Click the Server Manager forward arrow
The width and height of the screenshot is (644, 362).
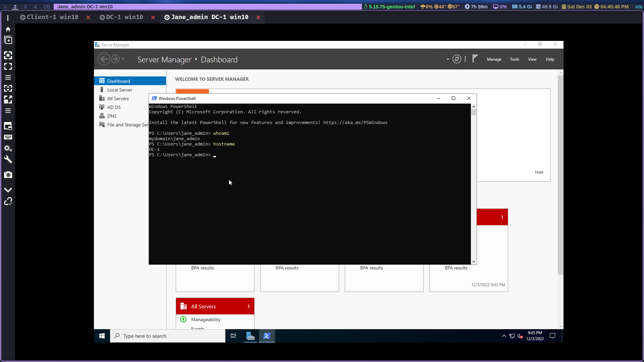[x=115, y=59]
